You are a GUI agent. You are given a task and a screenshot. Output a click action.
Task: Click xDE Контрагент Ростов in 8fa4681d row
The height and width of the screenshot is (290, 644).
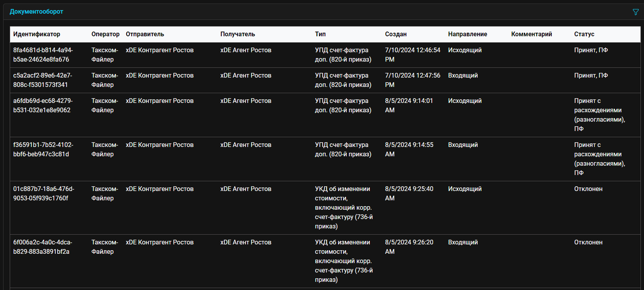click(x=160, y=50)
